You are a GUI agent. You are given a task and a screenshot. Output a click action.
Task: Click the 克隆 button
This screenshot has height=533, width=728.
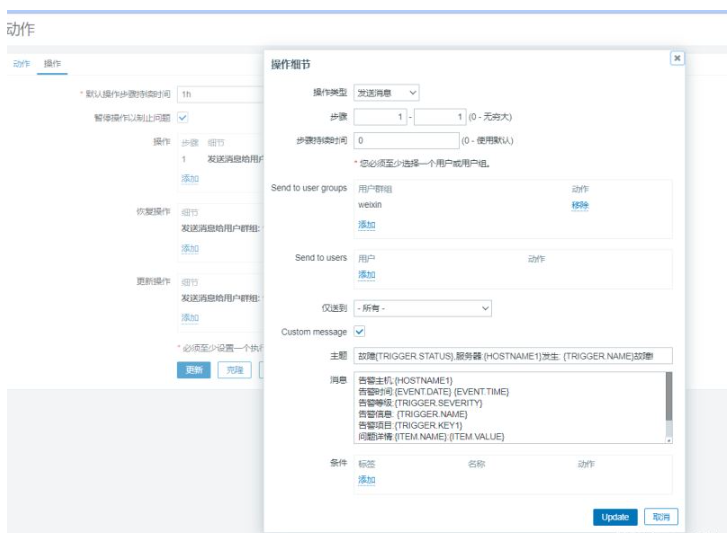234,370
